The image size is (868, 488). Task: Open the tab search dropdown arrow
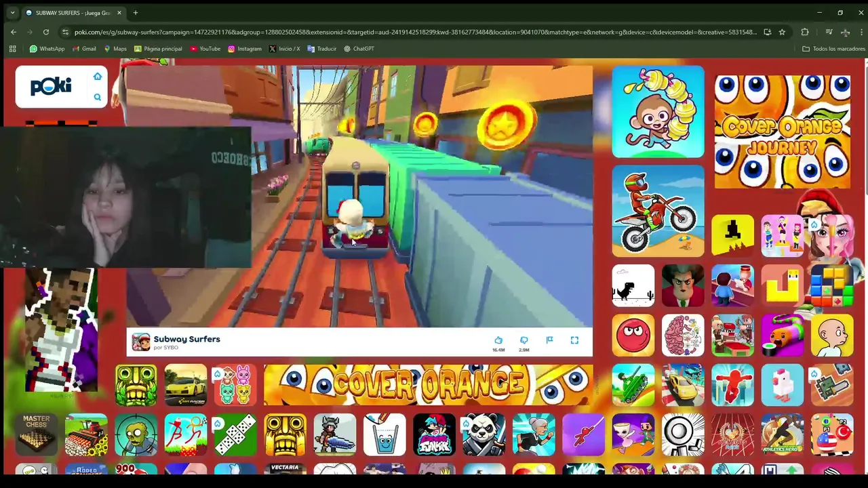(x=12, y=13)
